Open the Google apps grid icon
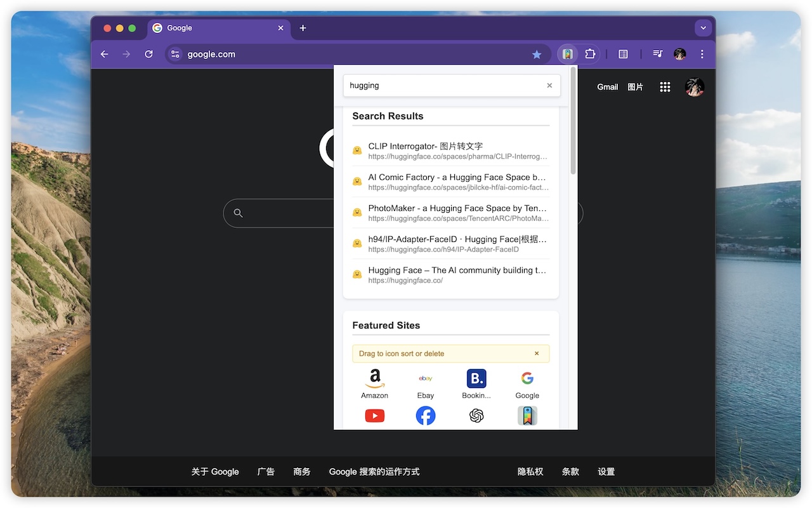Viewport: 812px width, 508px height. pyautogui.click(x=665, y=86)
